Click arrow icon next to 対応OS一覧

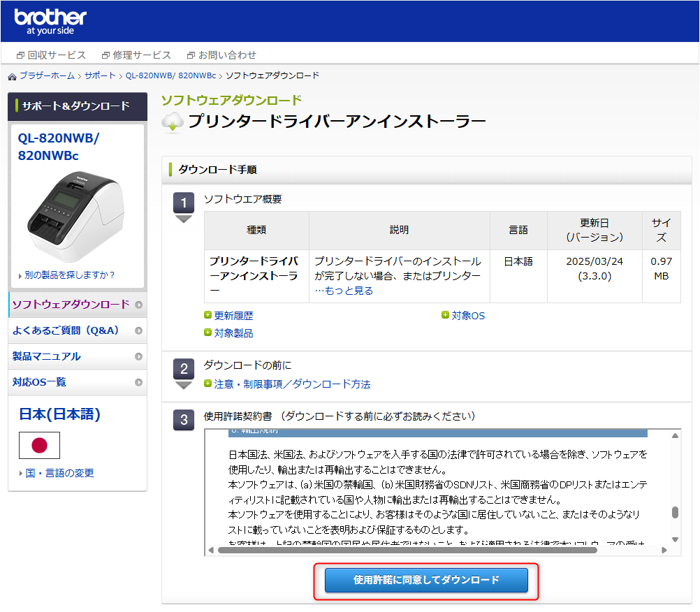click(x=139, y=383)
